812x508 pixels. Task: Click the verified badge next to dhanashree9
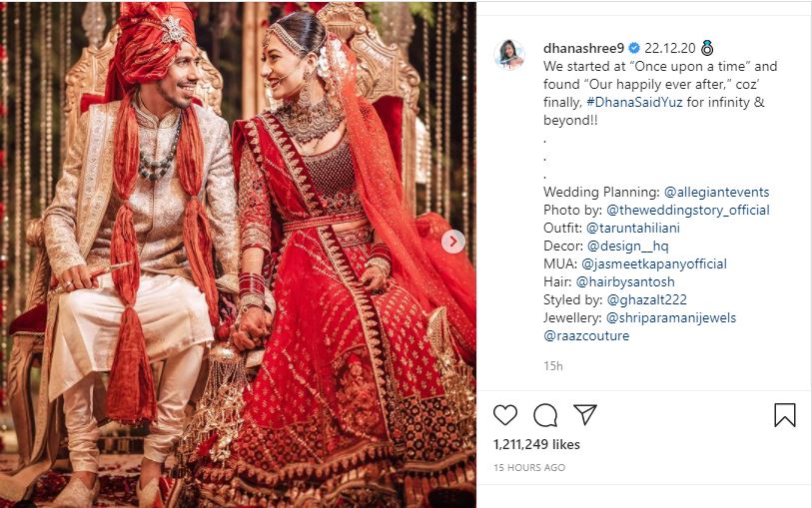[x=634, y=48]
